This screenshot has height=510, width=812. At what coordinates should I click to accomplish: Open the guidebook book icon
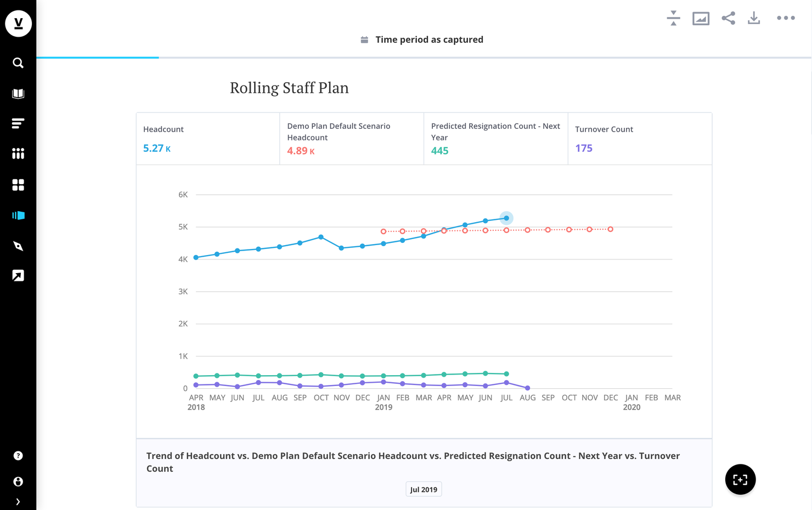pos(18,94)
